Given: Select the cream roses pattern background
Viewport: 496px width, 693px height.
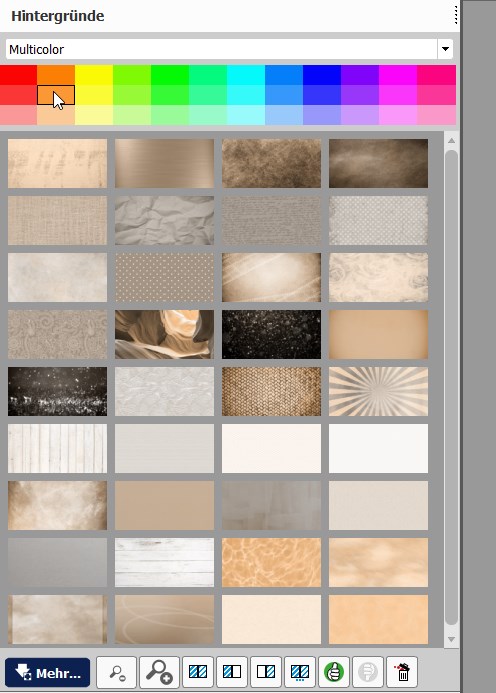Looking at the screenshot, I should point(378,278).
